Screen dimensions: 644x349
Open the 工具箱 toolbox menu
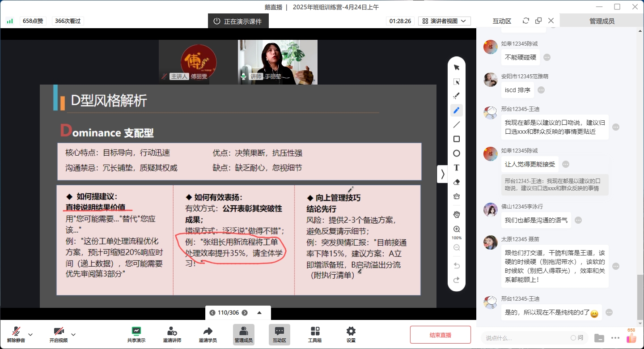(x=315, y=334)
